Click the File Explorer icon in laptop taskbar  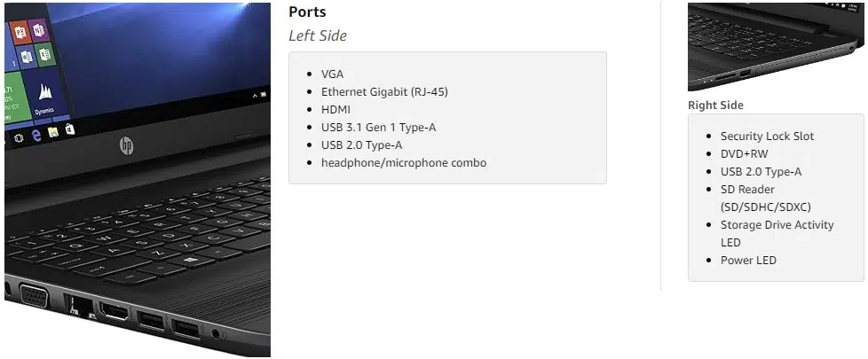(x=54, y=132)
